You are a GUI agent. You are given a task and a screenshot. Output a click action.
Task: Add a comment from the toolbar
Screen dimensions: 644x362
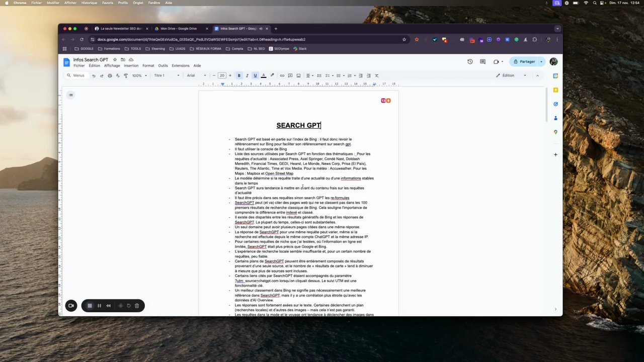tap(290, 75)
